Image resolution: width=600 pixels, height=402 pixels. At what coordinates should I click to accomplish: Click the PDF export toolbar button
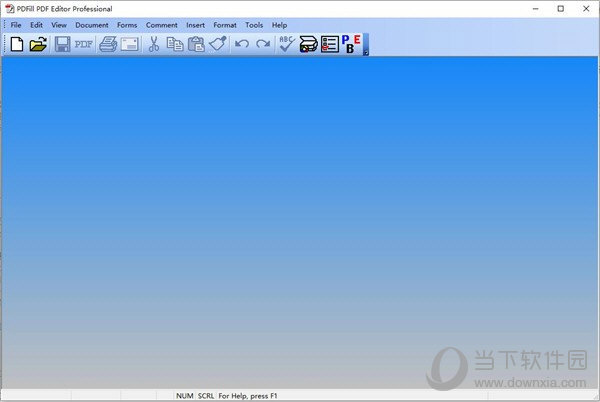tap(83, 44)
